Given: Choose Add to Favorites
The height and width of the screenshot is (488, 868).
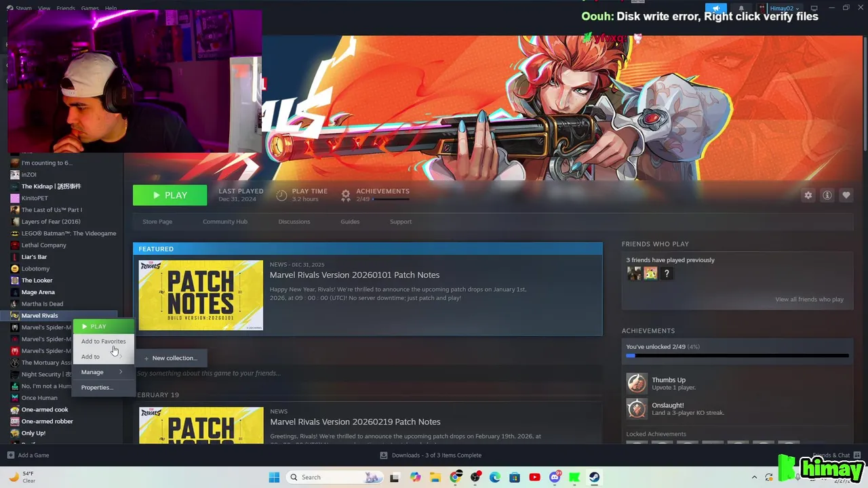Looking at the screenshot, I should (103, 342).
